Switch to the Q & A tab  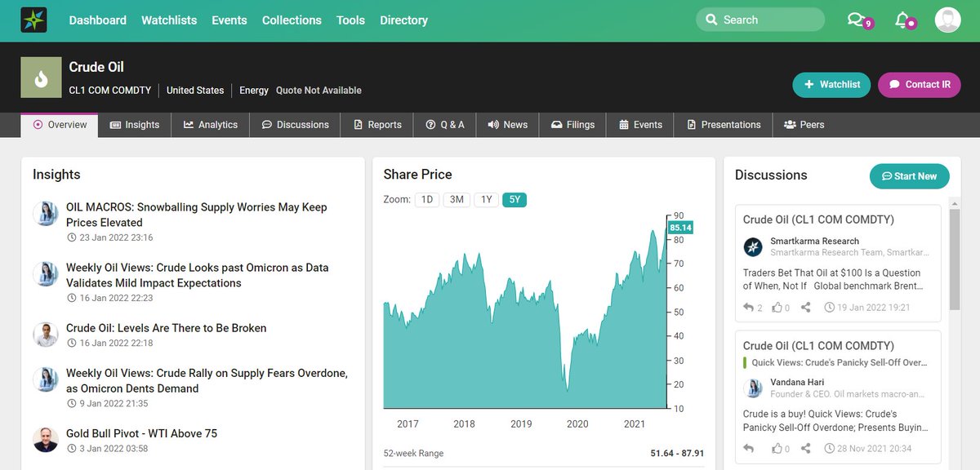click(x=445, y=125)
